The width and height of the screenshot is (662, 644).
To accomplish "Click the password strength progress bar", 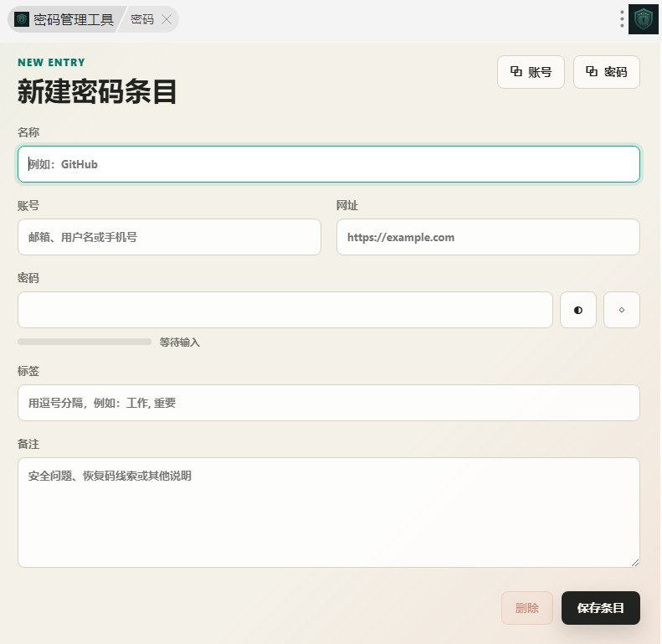I will click(85, 342).
